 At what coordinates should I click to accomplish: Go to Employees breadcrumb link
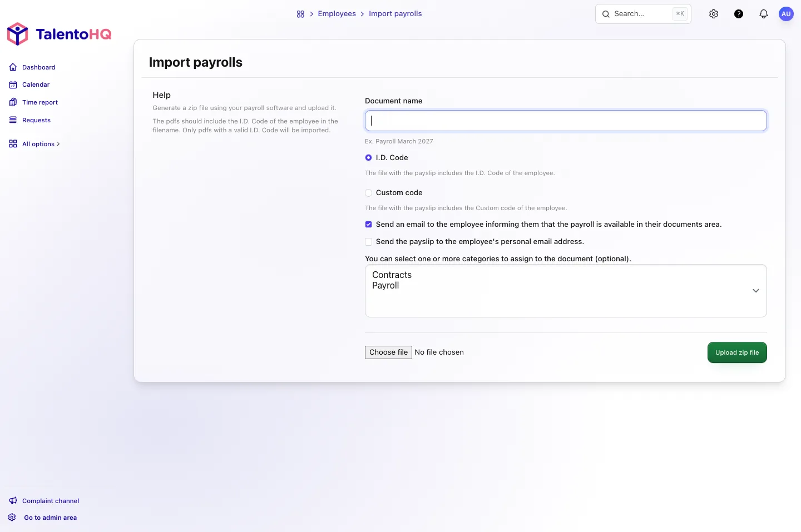[x=337, y=14]
